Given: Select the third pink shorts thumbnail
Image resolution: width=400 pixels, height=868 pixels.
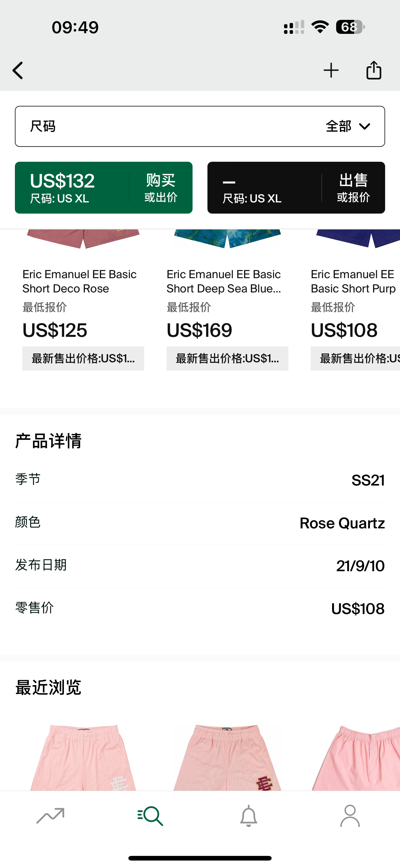Looking at the screenshot, I should (356, 757).
